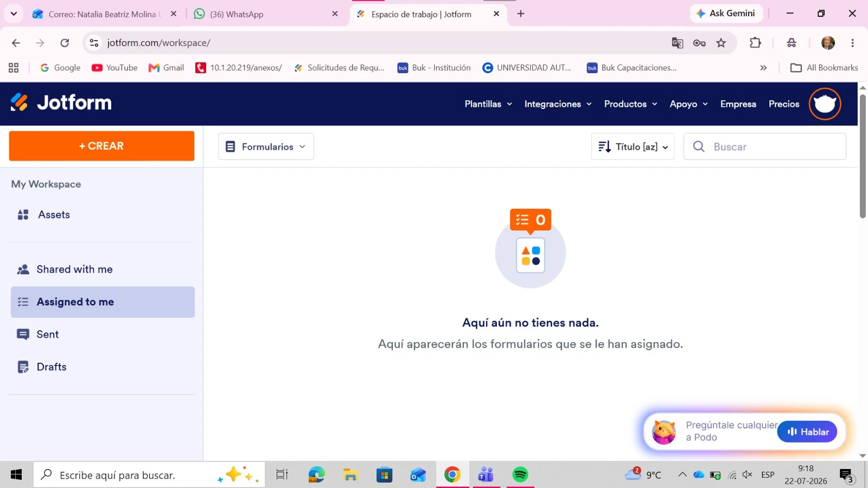Open the Empresa page
The height and width of the screenshot is (488, 868).
coord(738,104)
